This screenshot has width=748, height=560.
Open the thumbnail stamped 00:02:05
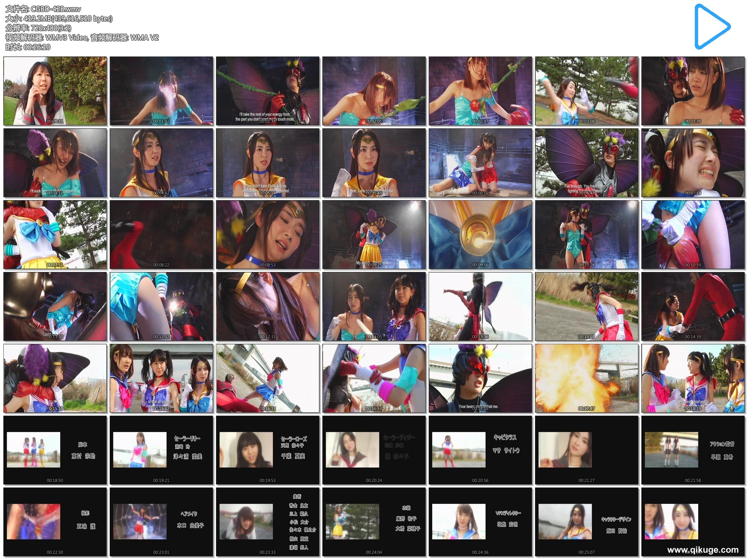(x=374, y=91)
